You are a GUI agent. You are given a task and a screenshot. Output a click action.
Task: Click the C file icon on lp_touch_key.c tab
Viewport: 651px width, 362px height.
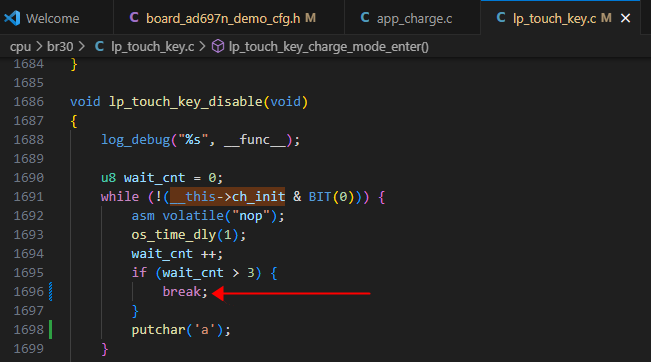[x=501, y=17]
